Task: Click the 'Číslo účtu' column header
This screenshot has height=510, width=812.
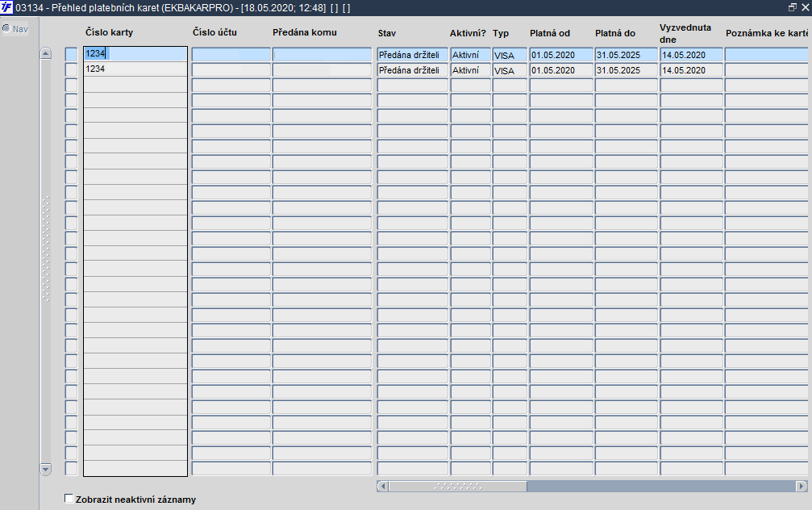Action: (214, 32)
